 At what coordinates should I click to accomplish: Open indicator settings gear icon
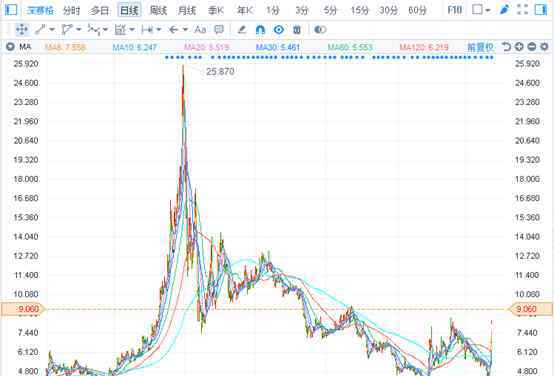(544, 47)
